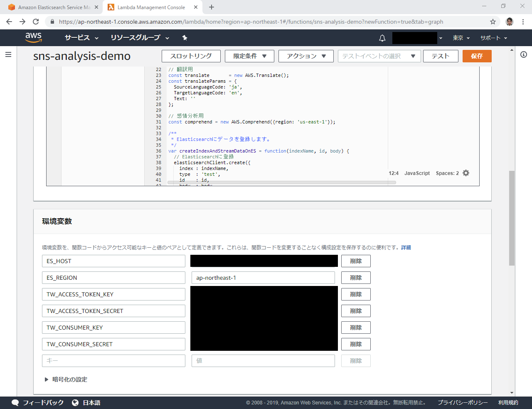Screen dimensions: 532x409
Task: Click the empty キー input field
Action: [x=113, y=361]
